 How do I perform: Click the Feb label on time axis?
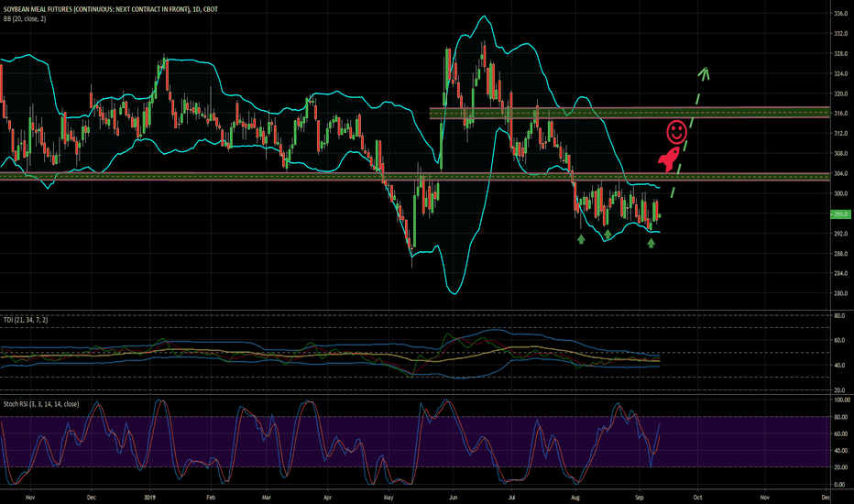pos(211,498)
